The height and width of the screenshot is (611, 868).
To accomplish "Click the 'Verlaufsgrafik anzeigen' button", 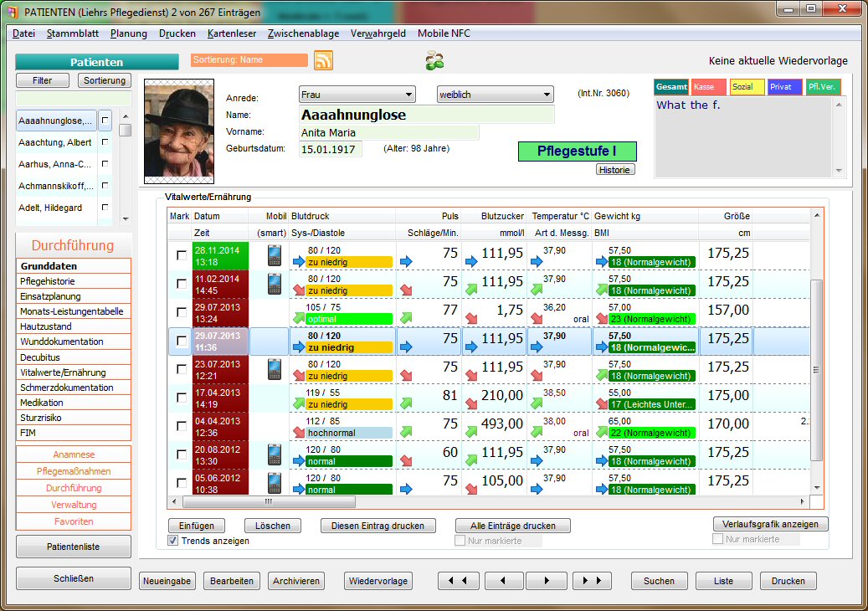I will click(769, 523).
